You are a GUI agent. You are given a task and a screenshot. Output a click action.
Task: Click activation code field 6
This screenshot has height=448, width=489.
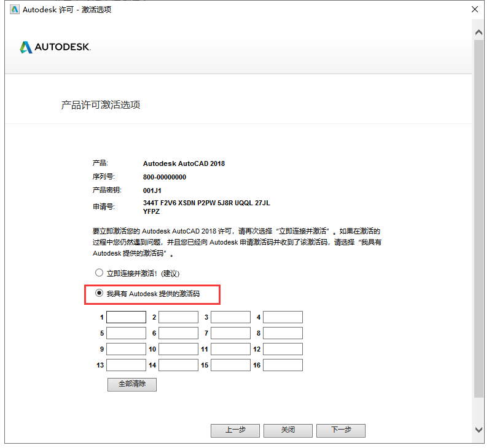point(178,333)
